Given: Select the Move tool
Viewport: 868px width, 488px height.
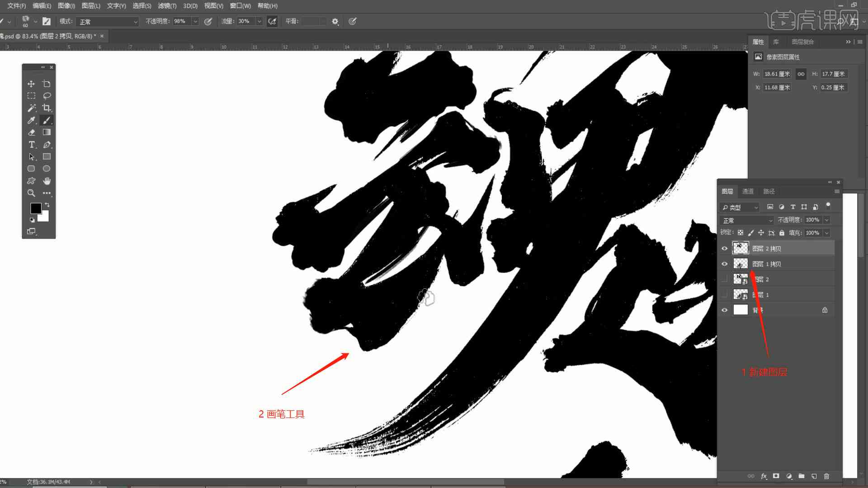Looking at the screenshot, I should [31, 83].
